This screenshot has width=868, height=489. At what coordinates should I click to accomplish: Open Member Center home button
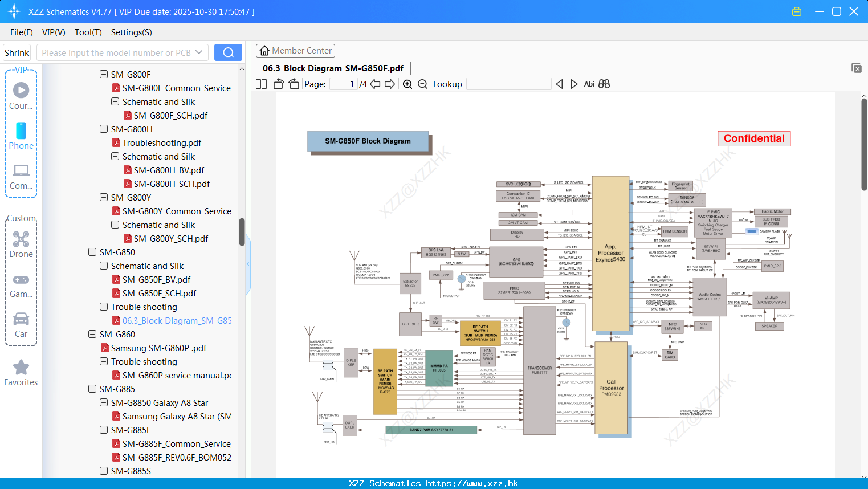click(295, 51)
